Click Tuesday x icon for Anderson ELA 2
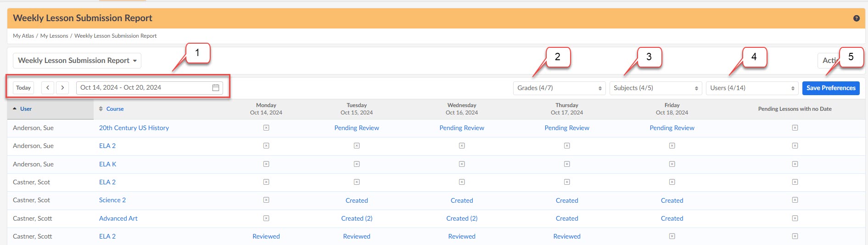Screen dimensions: 868x245 [x=357, y=146]
